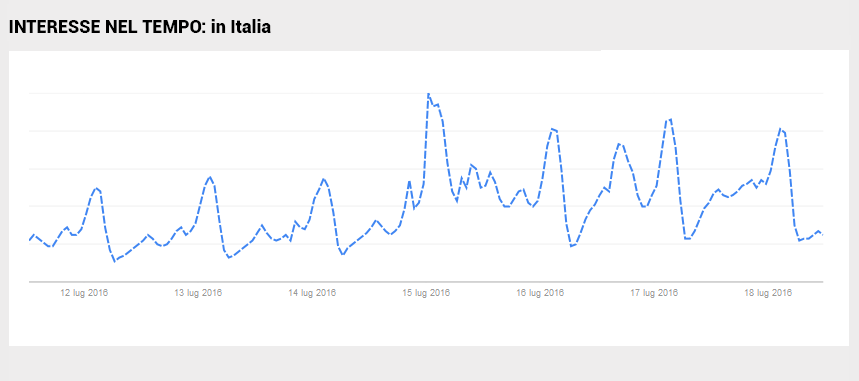Click the 16 lug 2016 date label
Image resolution: width=859 pixels, height=381 pixels.
tap(540, 293)
